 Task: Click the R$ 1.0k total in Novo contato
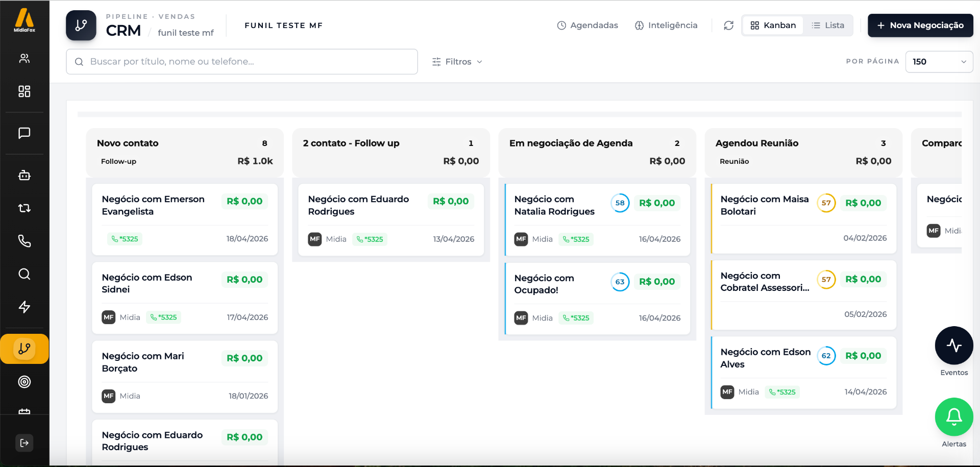coord(255,161)
